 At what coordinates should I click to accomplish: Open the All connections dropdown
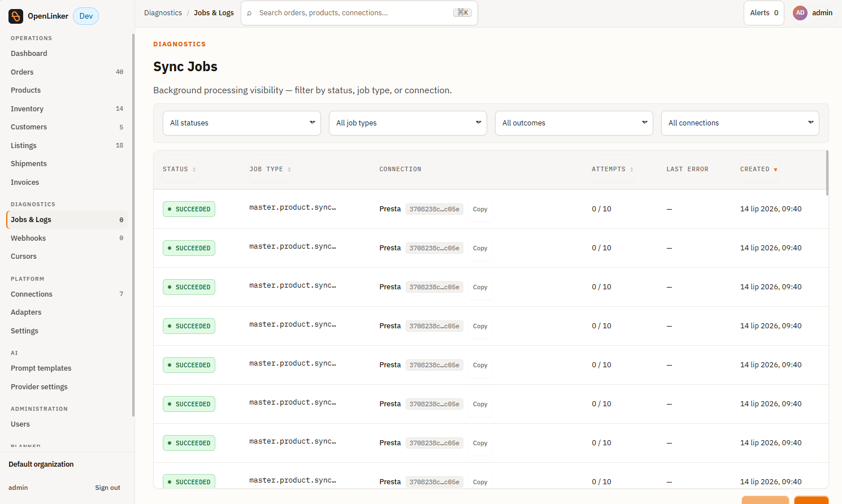(740, 123)
